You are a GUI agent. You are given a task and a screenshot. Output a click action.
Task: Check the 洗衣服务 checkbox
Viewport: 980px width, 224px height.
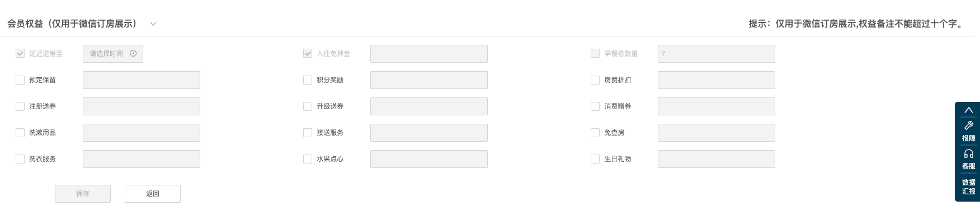20,159
